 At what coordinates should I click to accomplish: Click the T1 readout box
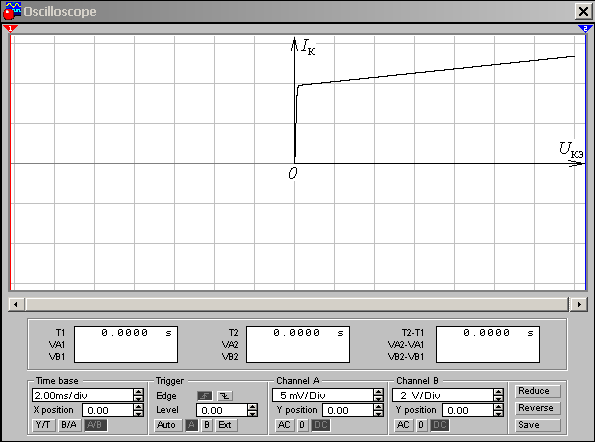[x=126, y=344]
